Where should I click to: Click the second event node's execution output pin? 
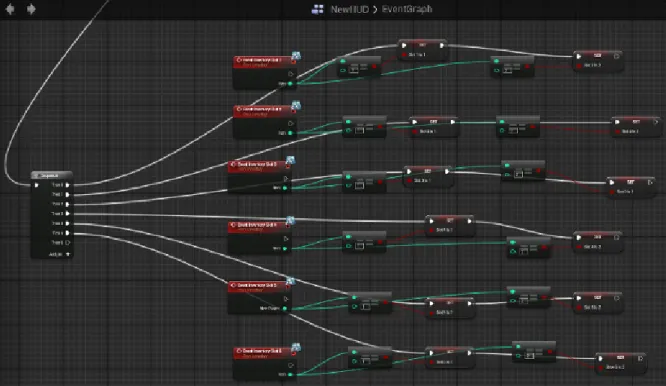tap(291, 124)
